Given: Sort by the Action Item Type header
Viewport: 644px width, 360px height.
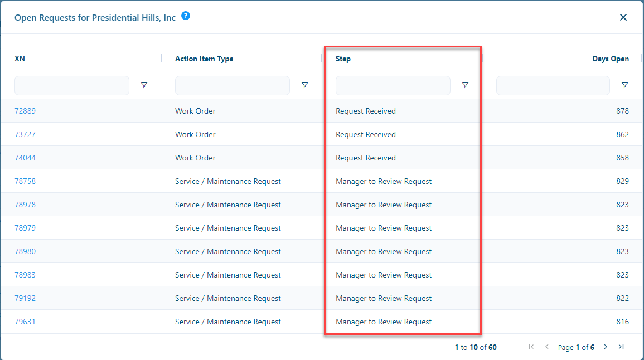Looking at the screenshot, I should pos(204,59).
